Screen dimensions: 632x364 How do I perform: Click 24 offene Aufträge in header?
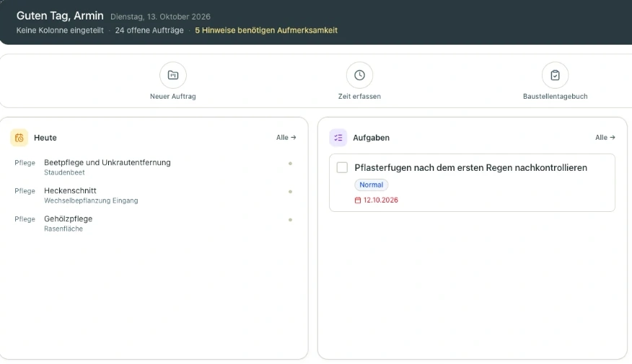point(149,30)
